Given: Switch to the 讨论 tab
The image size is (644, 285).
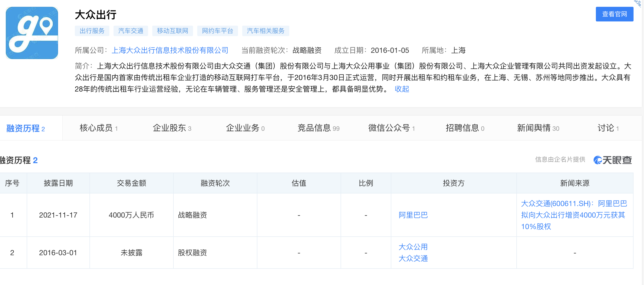Looking at the screenshot, I should [608, 128].
